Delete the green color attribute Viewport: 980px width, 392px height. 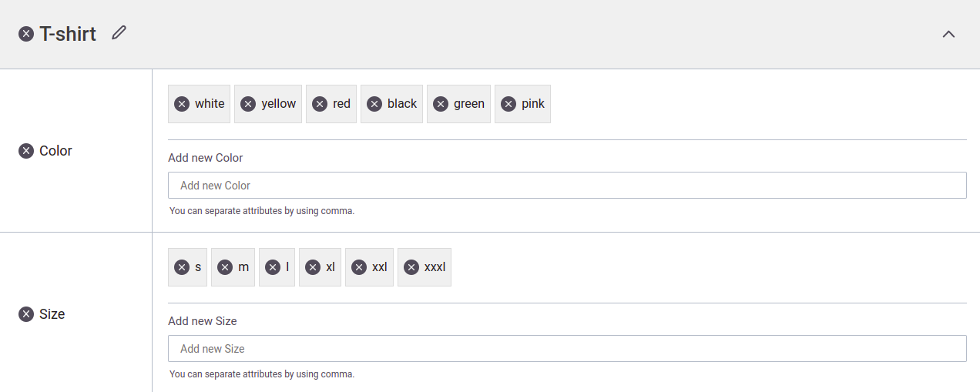tap(441, 104)
